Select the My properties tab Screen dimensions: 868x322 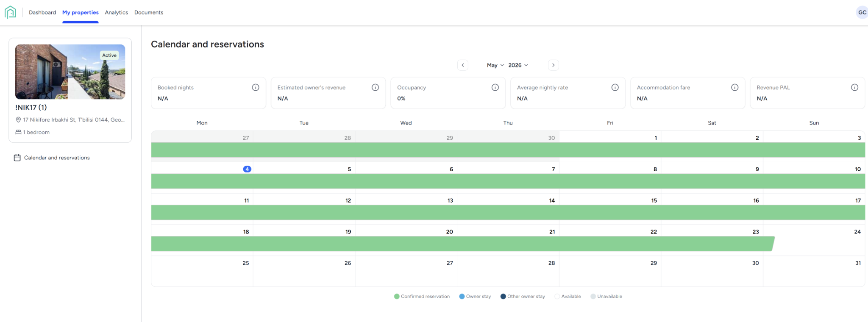[81, 12]
